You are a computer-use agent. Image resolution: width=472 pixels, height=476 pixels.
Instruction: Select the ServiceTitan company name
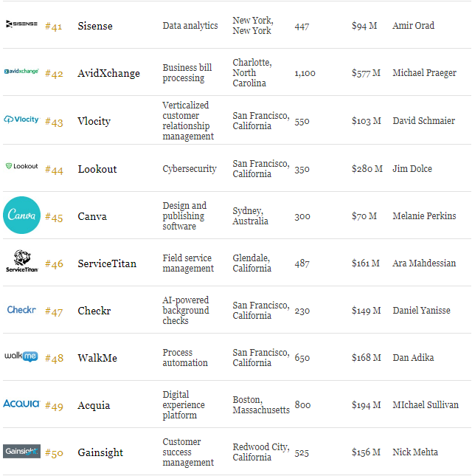coord(107,263)
